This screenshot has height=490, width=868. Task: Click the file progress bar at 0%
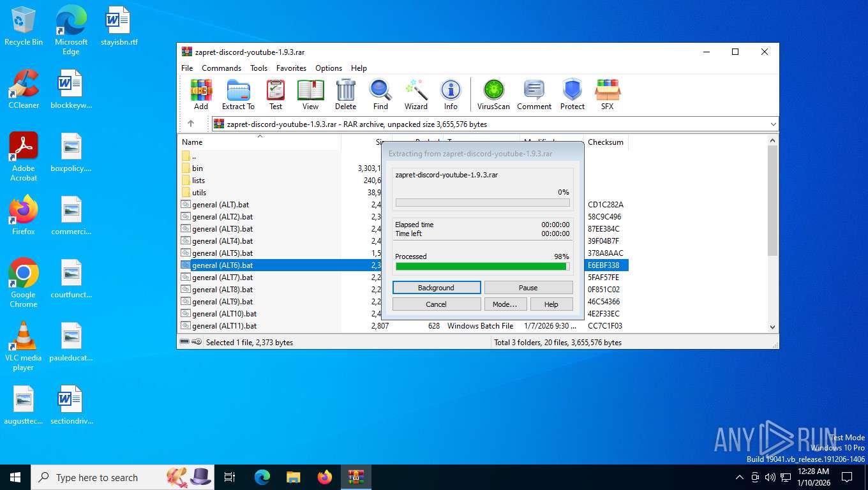click(x=483, y=203)
